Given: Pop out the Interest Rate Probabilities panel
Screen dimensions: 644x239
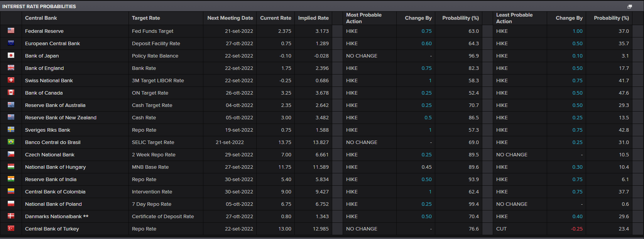Looking at the screenshot, I should coord(630,7).
